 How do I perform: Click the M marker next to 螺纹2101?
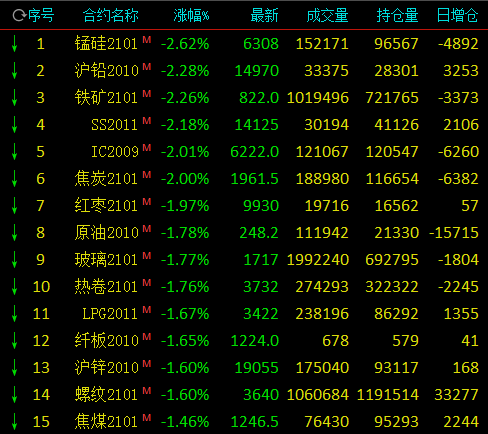pos(147,391)
